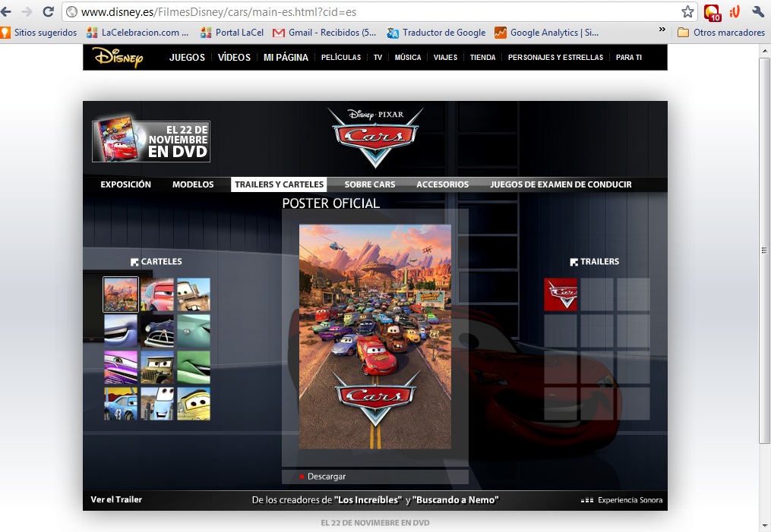Reload the page with refresh icon
Viewport: 771px width, 532px height.
[48, 12]
